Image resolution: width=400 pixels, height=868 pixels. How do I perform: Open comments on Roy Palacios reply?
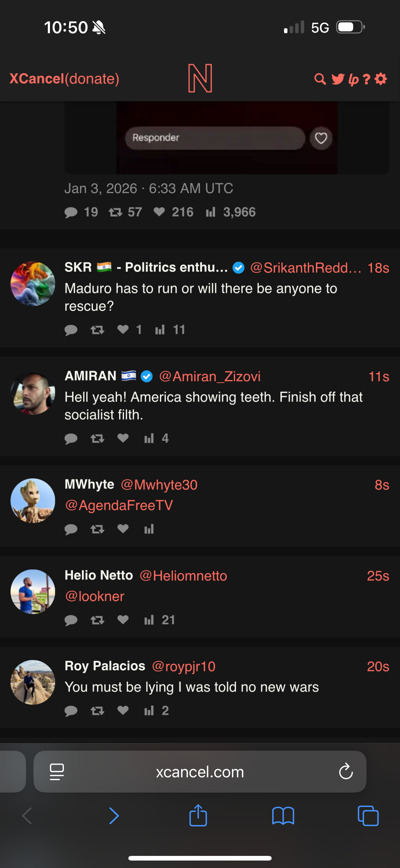[71, 711]
